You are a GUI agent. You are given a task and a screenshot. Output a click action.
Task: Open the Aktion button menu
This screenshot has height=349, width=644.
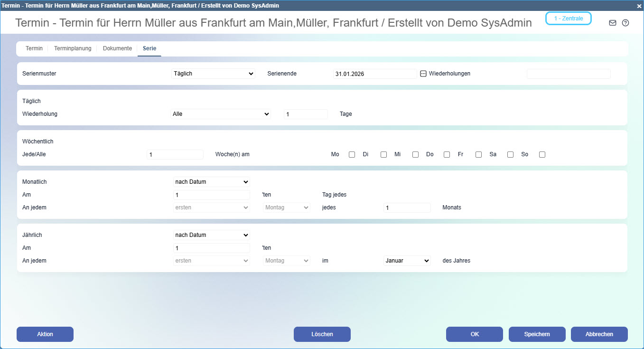pyautogui.click(x=45, y=334)
